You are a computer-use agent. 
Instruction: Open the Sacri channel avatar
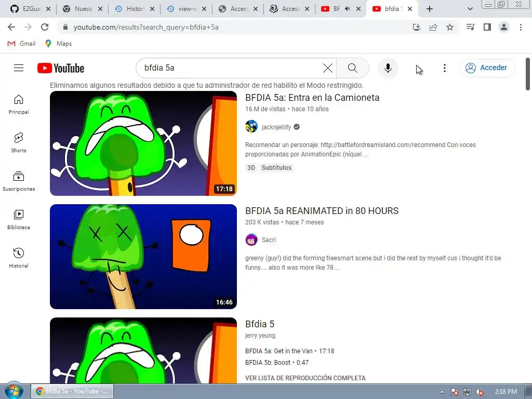(x=251, y=240)
